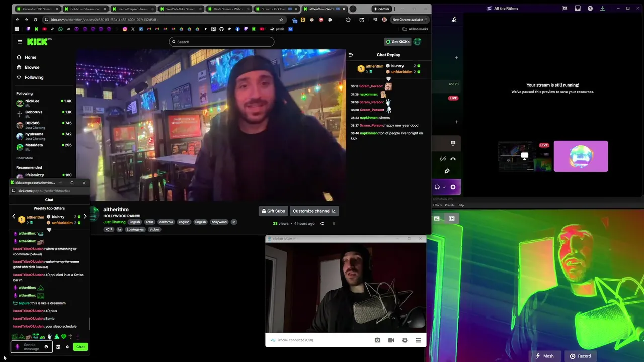This screenshot has width=644, height=362.
Task: Open Kick hamburger sidebar menu
Action: 20,42
